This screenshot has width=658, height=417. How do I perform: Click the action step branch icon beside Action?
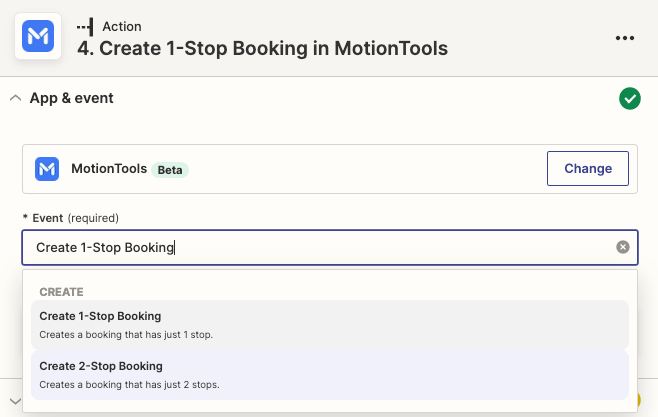(85, 27)
